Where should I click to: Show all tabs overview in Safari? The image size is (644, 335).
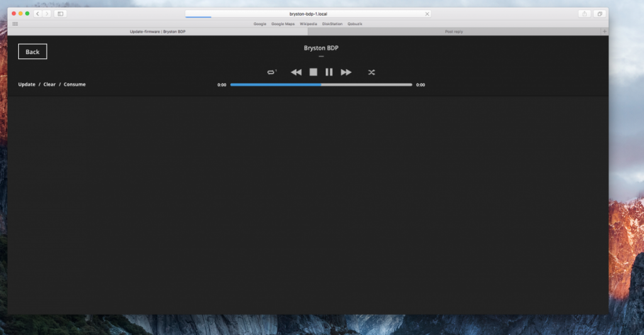599,14
